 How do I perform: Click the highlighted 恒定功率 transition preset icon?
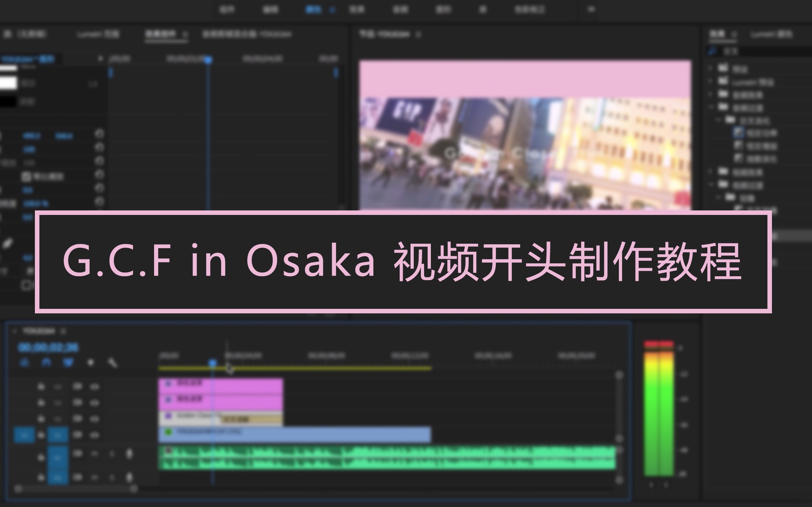coord(738,133)
